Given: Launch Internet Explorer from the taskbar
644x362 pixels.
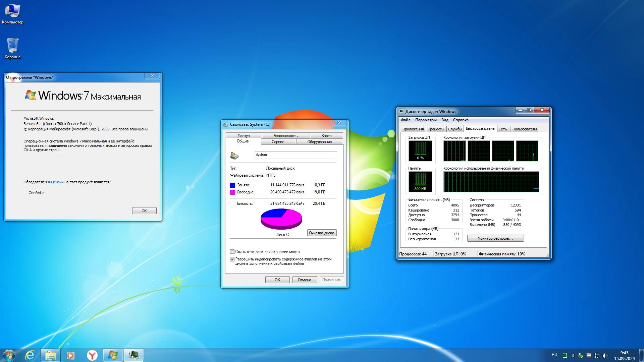Looking at the screenshot, I should point(30,355).
